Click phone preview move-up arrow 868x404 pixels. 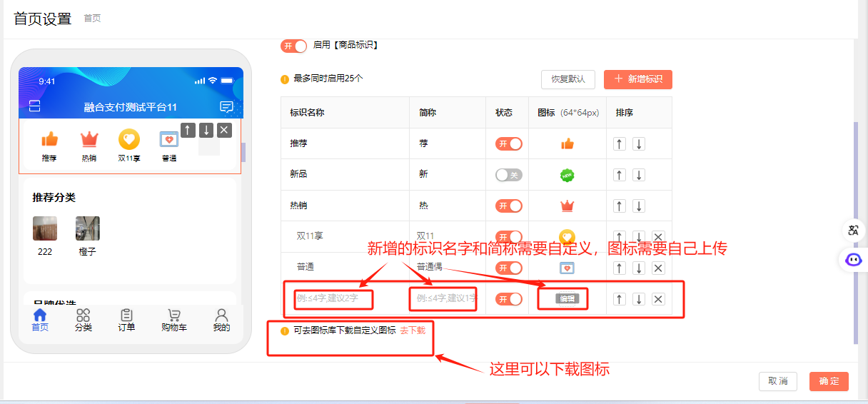[188, 130]
